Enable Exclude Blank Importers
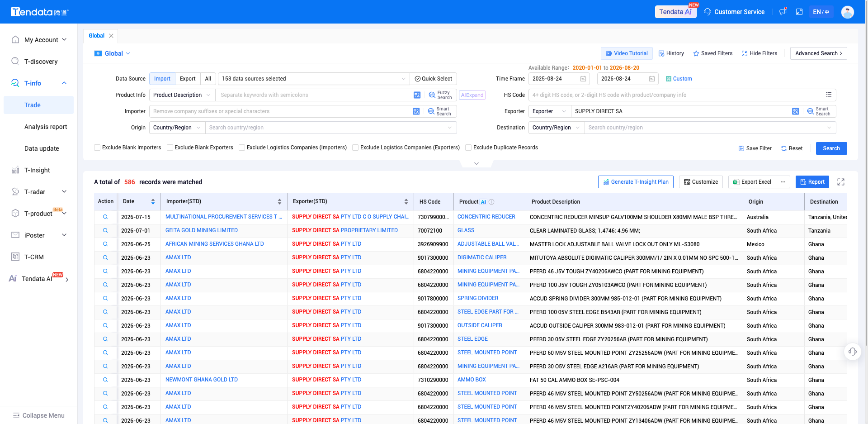Screen dimensions: 868x424 [x=97, y=148]
